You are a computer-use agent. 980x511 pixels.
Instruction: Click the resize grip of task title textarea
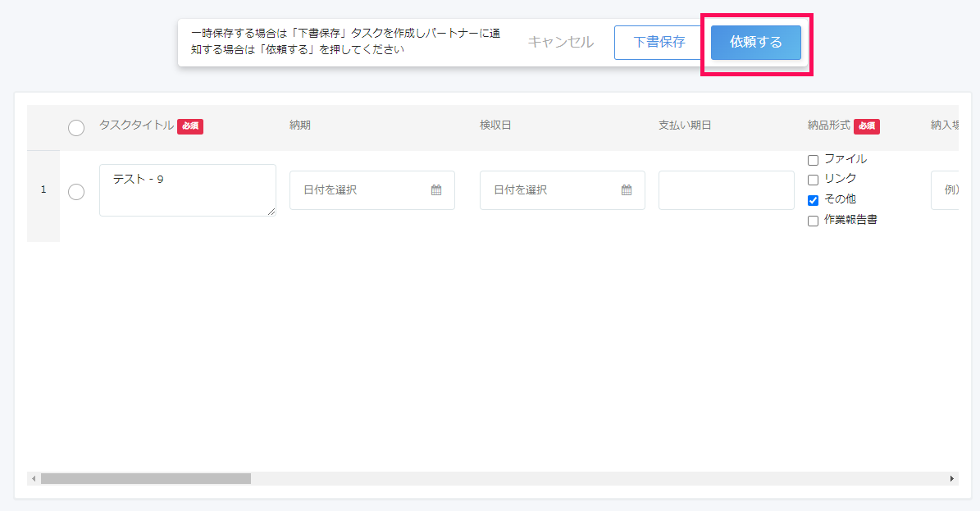(271, 212)
